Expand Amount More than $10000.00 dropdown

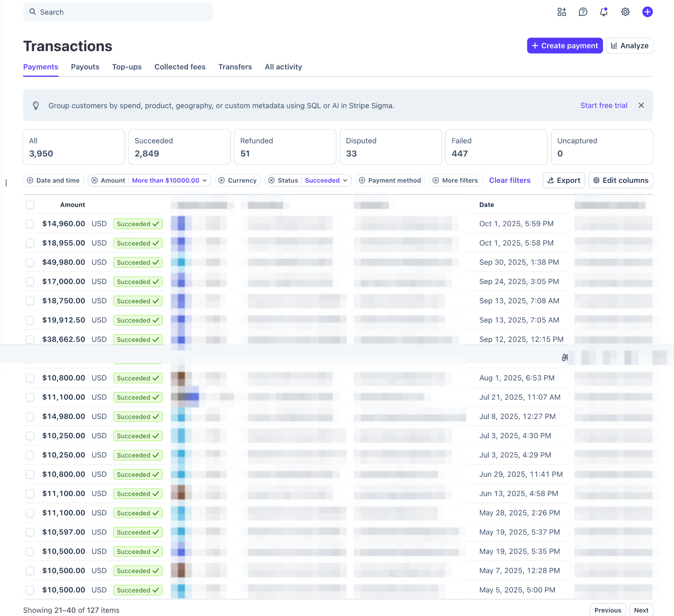(x=169, y=181)
